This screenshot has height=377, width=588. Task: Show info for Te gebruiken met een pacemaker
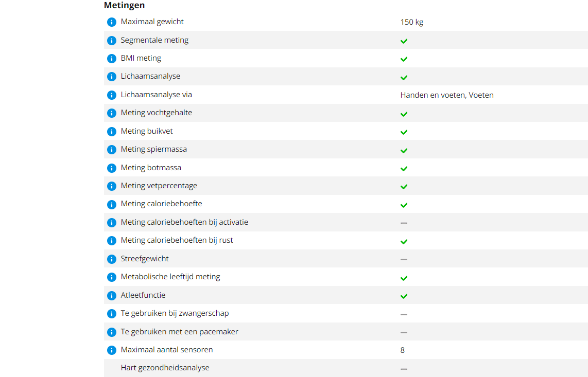tap(111, 332)
